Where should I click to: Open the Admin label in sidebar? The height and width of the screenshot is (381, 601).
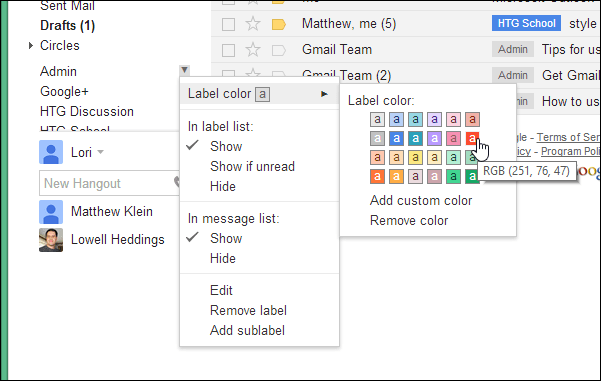pos(58,72)
